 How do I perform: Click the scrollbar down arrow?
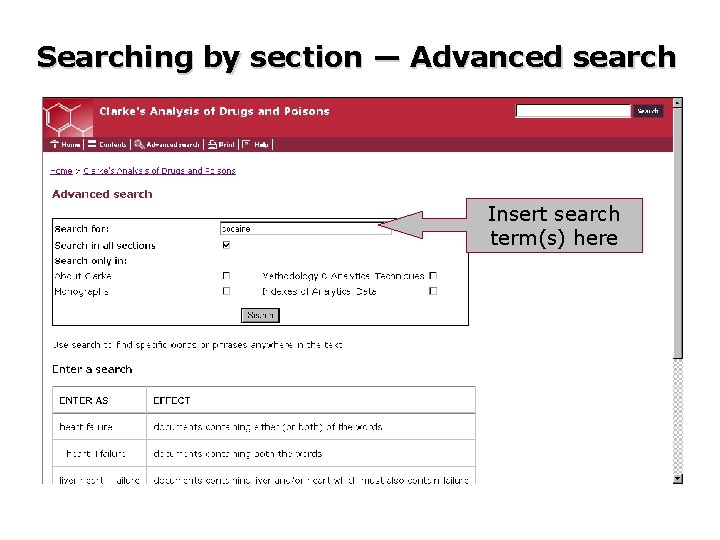click(678, 479)
